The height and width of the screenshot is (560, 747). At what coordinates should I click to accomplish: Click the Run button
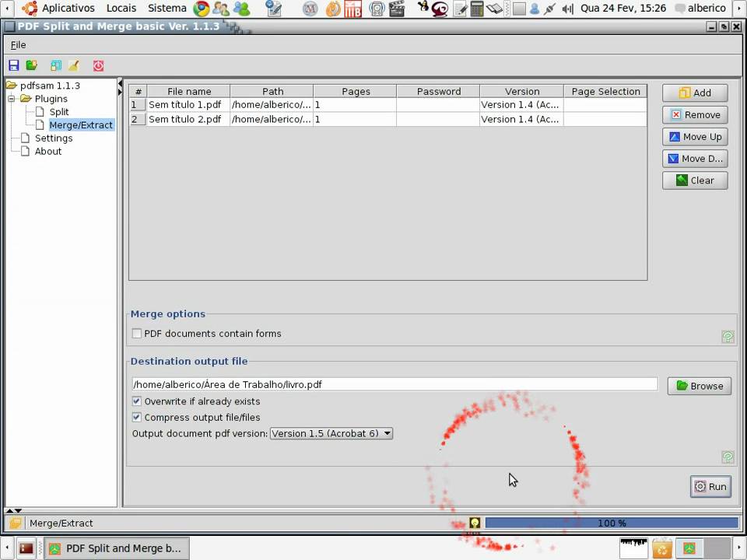tap(710, 486)
